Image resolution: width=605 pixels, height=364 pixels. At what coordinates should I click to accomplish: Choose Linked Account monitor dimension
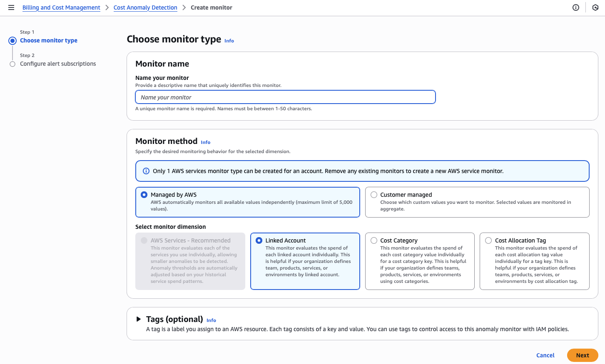[259, 240]
